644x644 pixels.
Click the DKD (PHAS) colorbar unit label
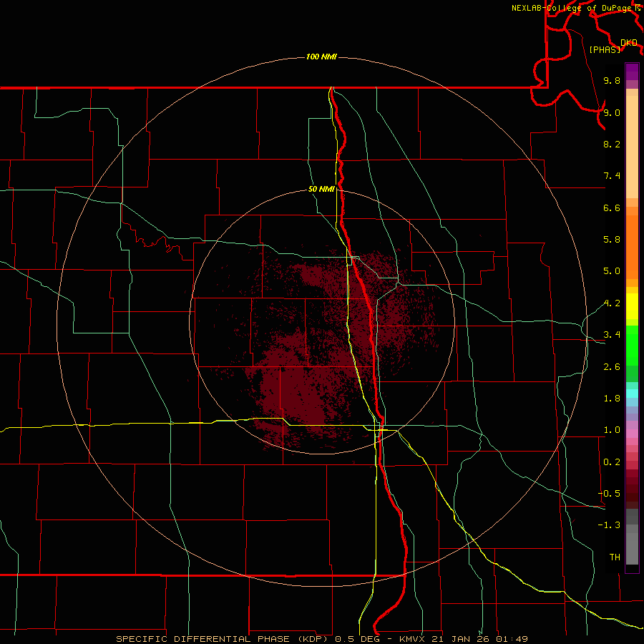click(613, 46)
